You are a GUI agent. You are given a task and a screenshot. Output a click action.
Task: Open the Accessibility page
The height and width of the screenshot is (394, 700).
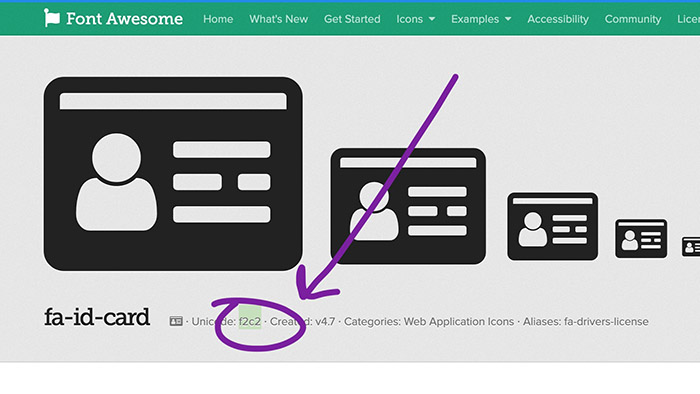coord(558,19)
